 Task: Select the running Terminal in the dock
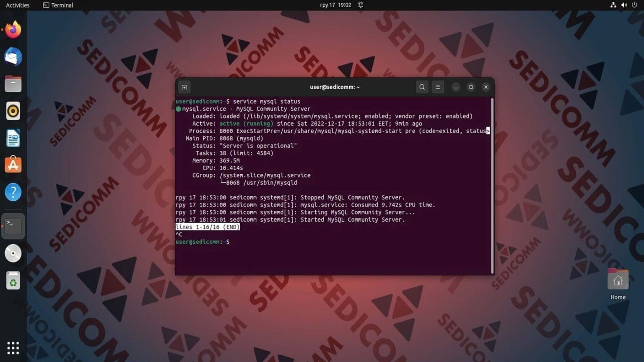(x=13, y=225)
